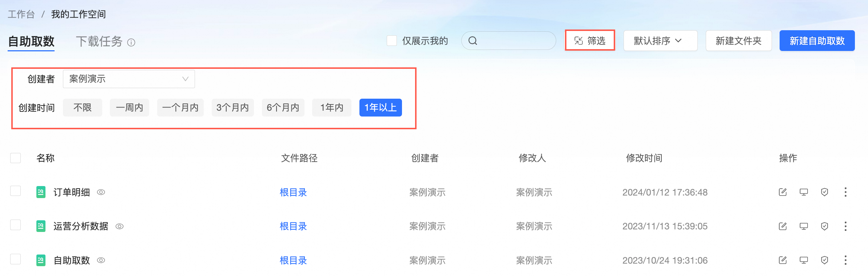The width and height of the screenshot is (868, 276).
Task: Click the timestamp 2023/11/13 15:39:05
Action: (x=665, y=226)
